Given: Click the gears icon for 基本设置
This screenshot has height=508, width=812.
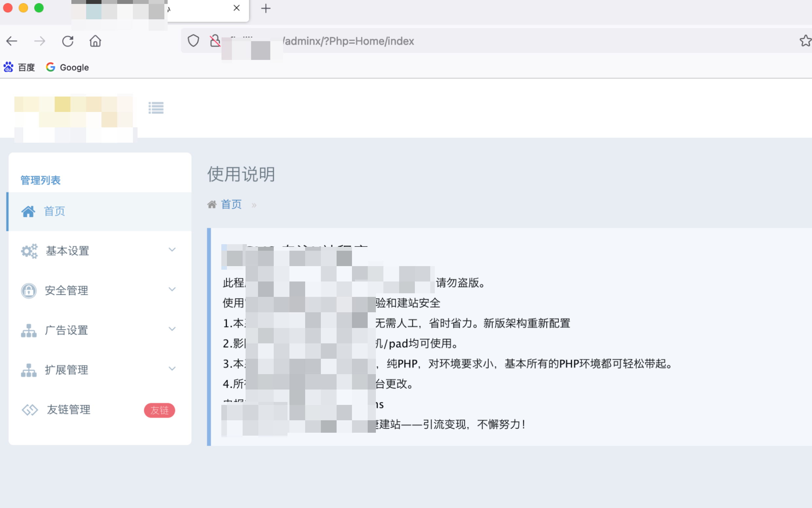Looking at the screenshot, I should pos(29,251).
